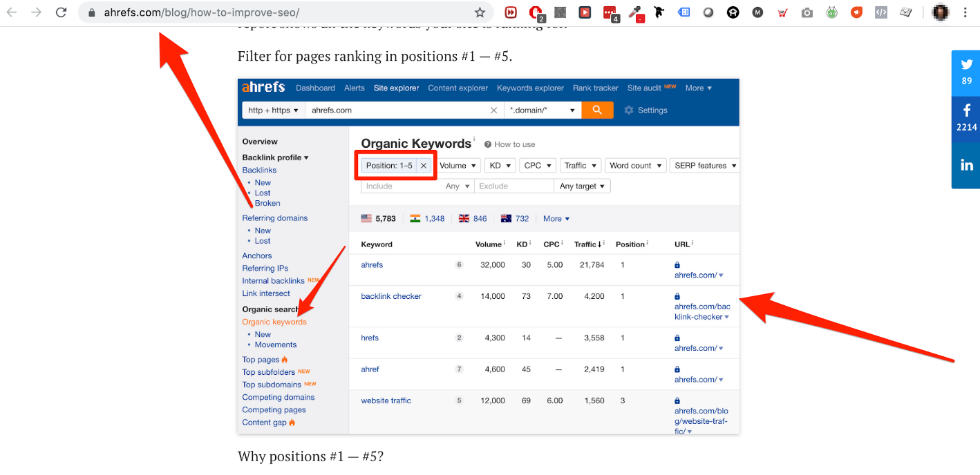Open the backlink checker keyword link
This screenshot has width=980, height=475.
coord(391,296)
